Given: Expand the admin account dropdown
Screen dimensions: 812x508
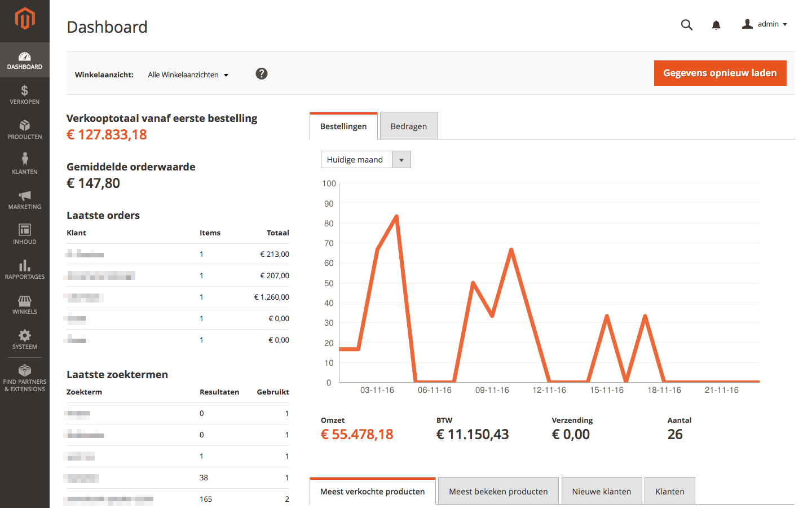Looking at the screenshot, I should 765,24.
